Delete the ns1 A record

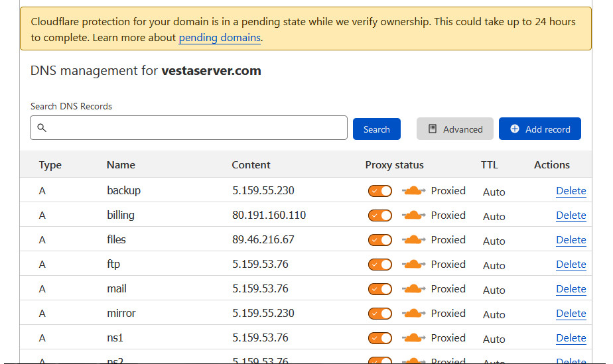[571, 338]
